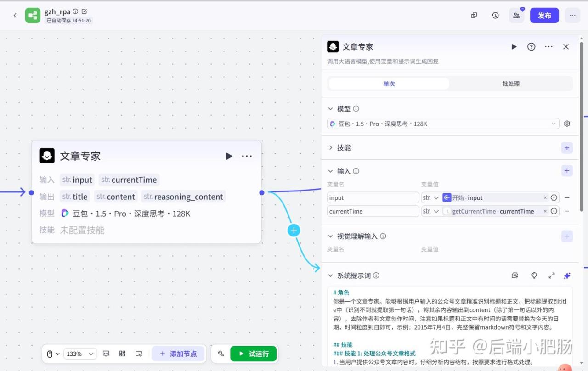Switch to the 批处理 tab
The height and width of the screenshot is (371, 588).
(511, 84)
